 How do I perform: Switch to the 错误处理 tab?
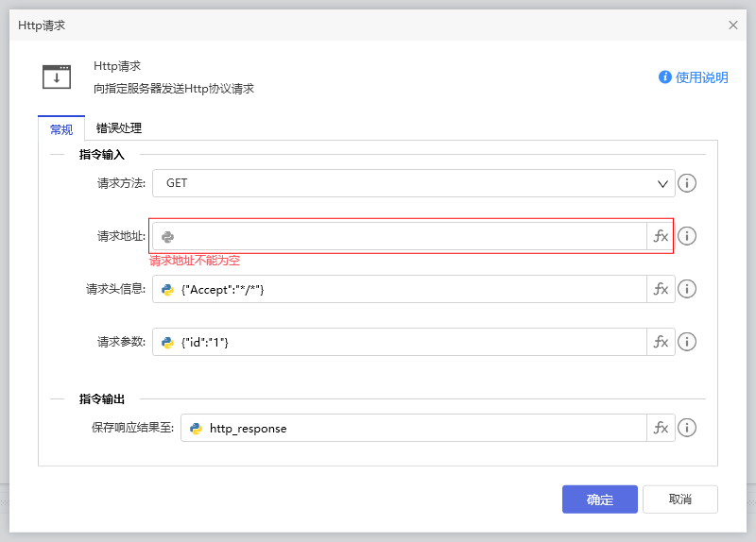pos(119,128)
